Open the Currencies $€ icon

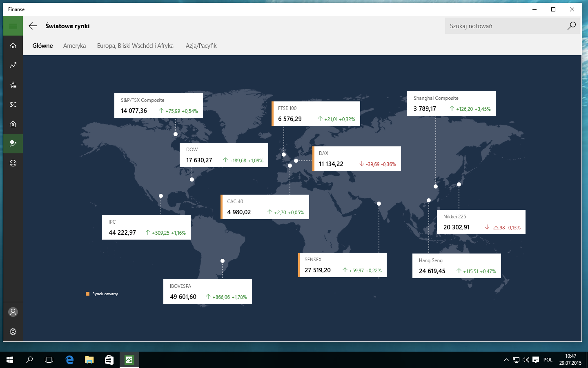click(x=13, y=104)
